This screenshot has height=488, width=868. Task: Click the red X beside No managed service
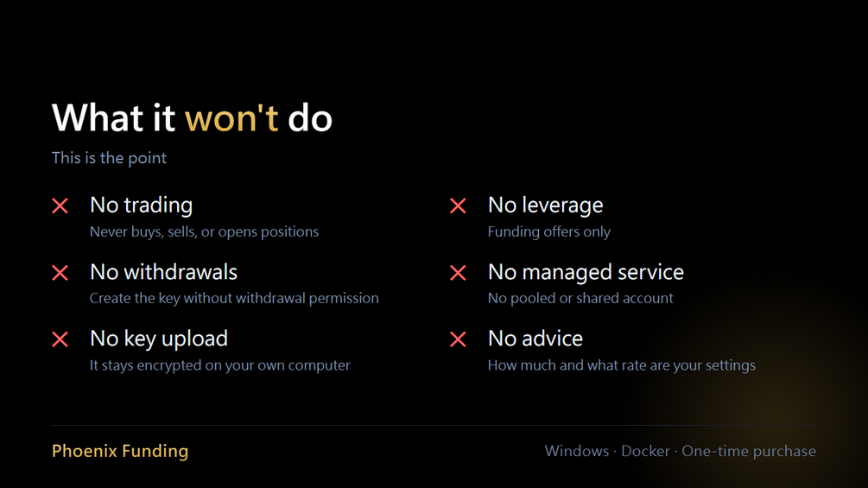point(459,273)
